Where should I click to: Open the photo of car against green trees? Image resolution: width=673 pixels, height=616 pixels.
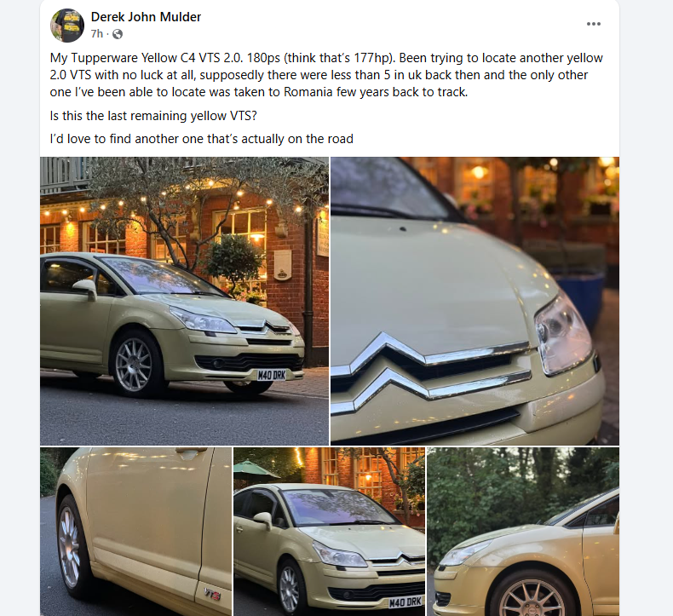pos(523,532)
